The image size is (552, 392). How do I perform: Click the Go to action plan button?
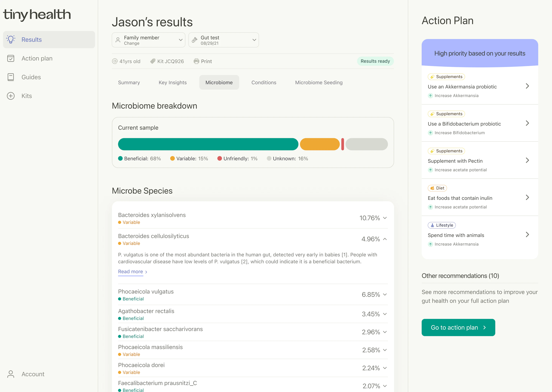(x=458, y=327)
